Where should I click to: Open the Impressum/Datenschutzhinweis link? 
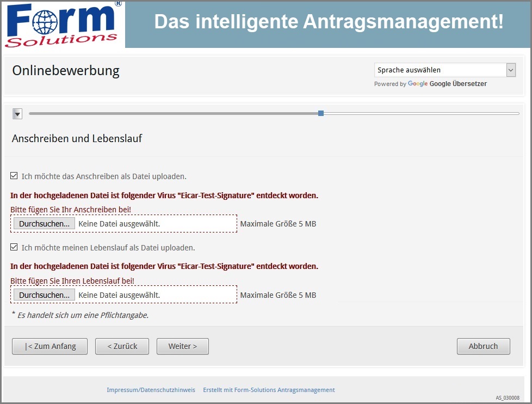[151, 390]
